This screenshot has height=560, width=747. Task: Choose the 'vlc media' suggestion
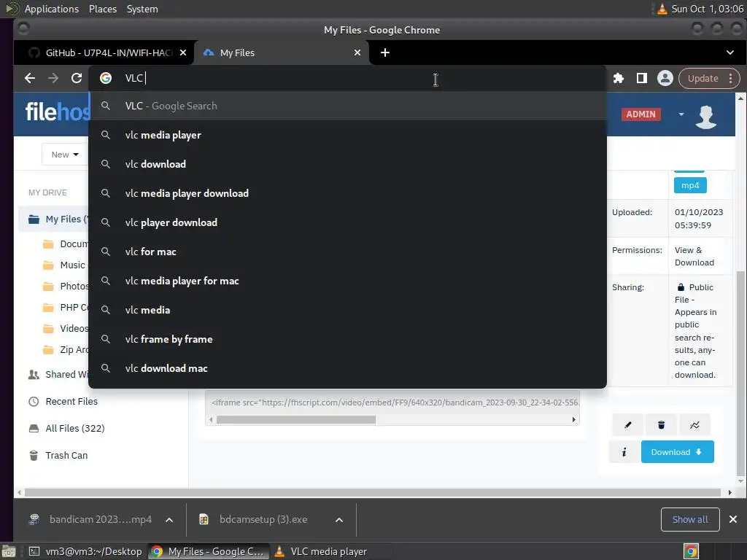pos(348,310)
